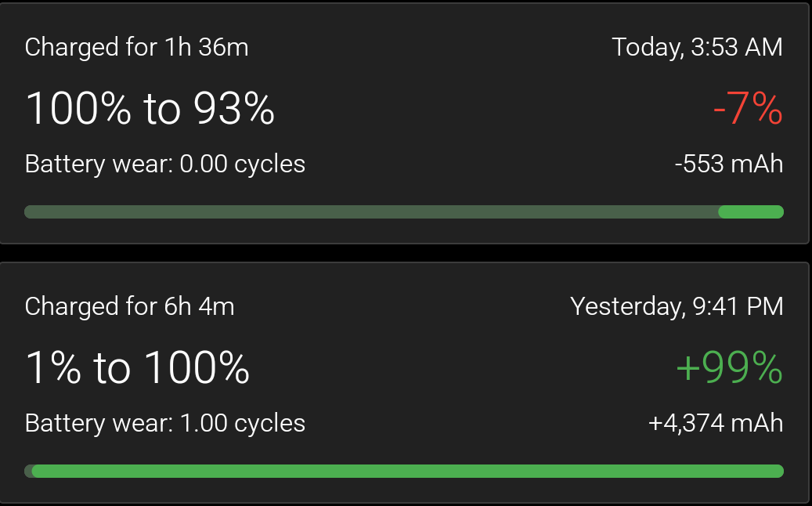Click dim green section of first progress bar
The height and width of the screenshot is (506, 812).
[x=371, y=211]
